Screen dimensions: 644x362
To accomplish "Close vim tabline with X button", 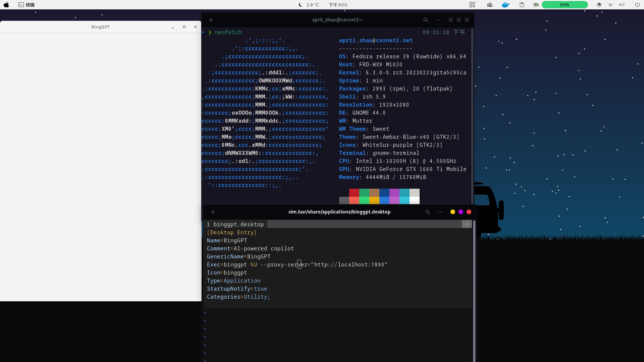I will 467,224.
